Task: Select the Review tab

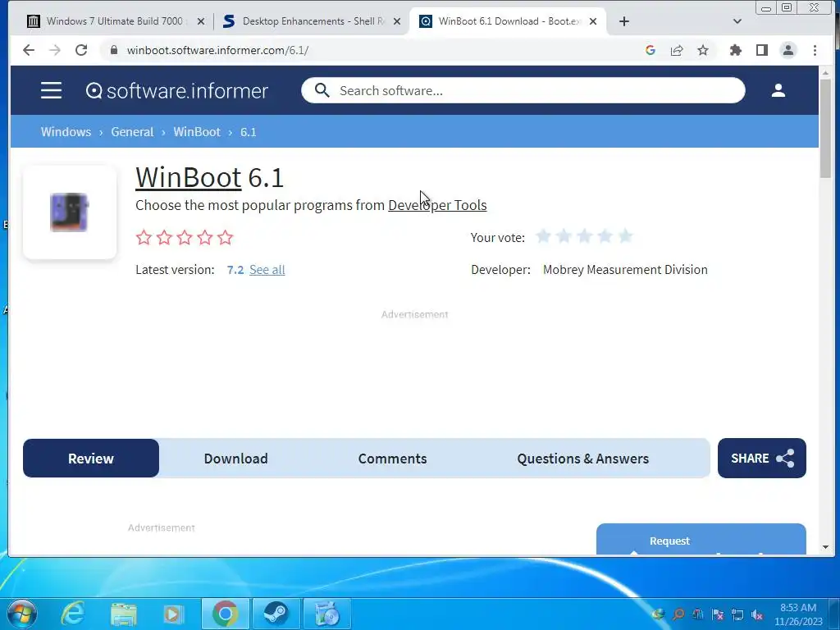Action: [x=90, y=458]
